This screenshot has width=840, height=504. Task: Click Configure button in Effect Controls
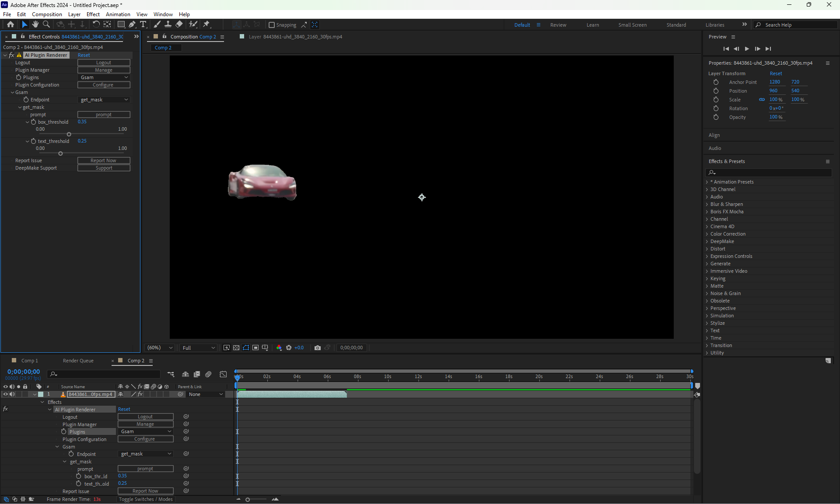(104, 85)
